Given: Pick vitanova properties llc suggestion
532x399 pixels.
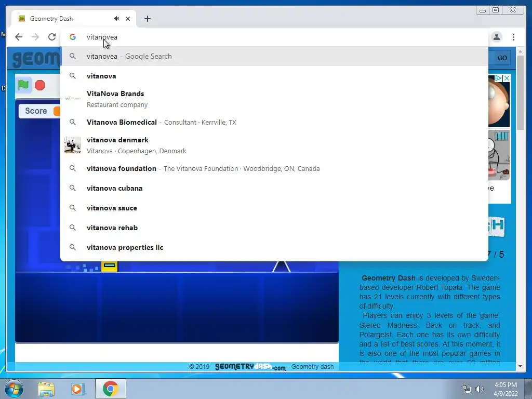Looking at the screenshot, I should 274,247.
